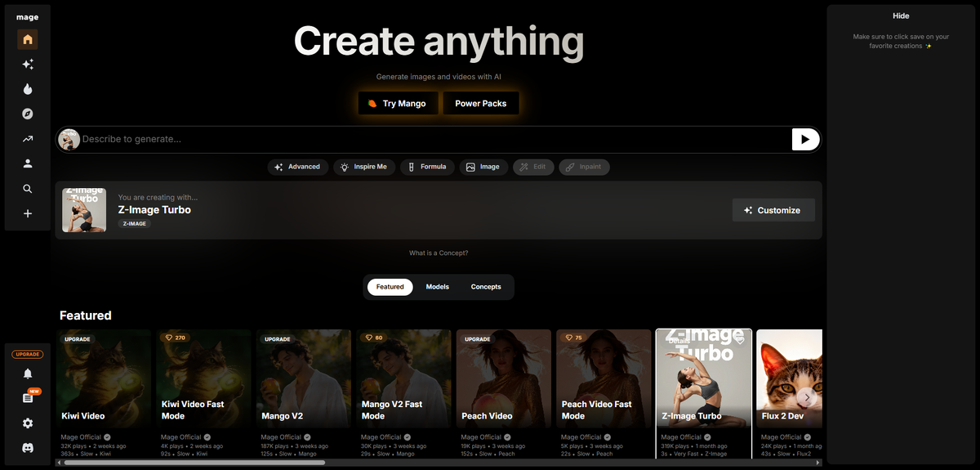Click Mage Official under Kiwi Video
The width and height of the screenshot is (980, 470).
[81, 437]
